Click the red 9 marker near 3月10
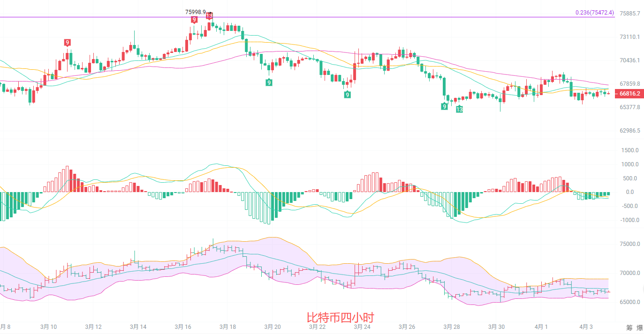644x334 pixels. tap(68, 43)
